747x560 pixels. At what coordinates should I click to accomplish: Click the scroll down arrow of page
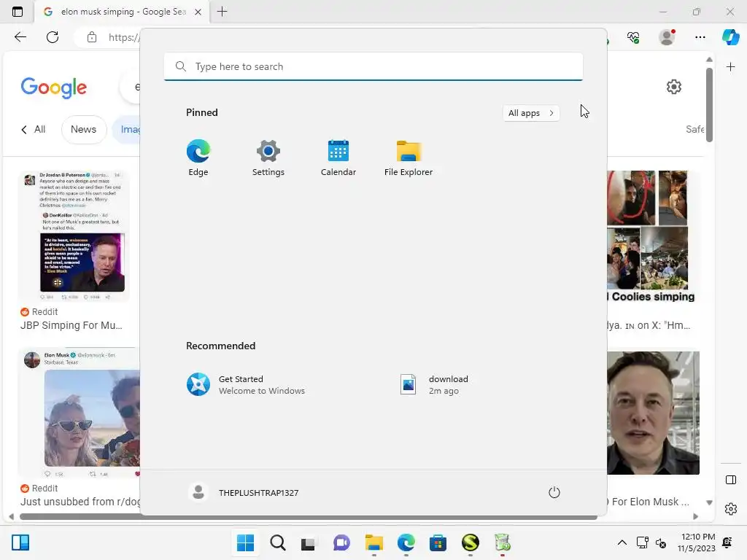tap(709, 502)
